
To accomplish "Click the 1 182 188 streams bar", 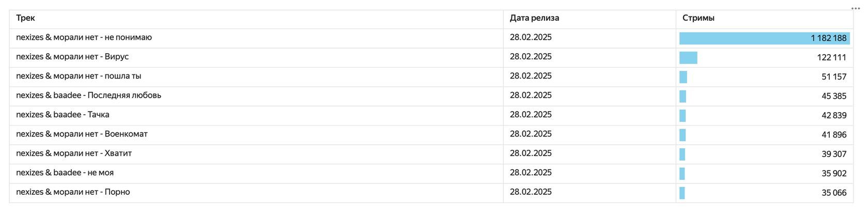I will point(764,38).
